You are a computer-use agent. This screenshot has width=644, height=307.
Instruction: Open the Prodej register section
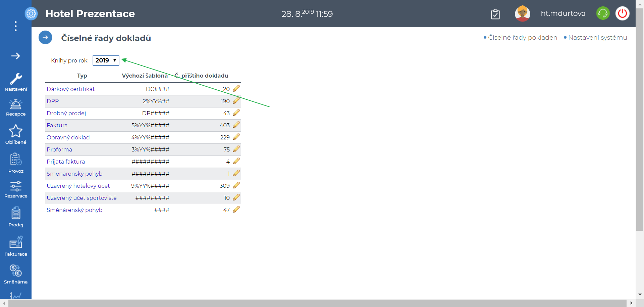pyautogui.click(x=16, y=217)
